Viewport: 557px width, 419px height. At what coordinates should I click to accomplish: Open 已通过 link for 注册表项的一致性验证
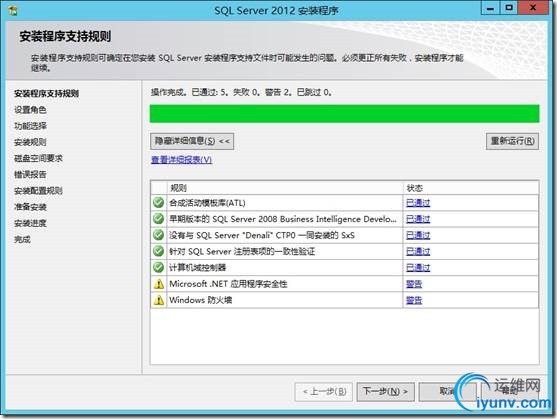(x=418, y=251)
